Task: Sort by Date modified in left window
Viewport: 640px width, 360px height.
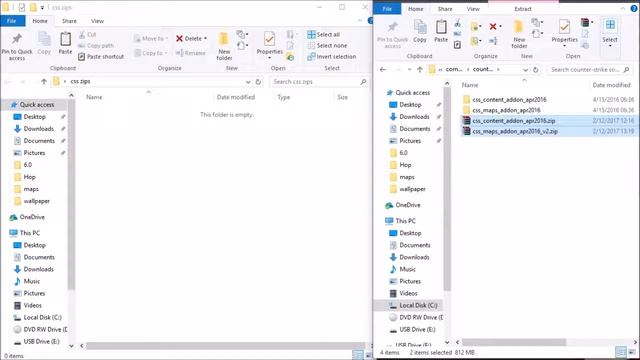Action: 236,97
